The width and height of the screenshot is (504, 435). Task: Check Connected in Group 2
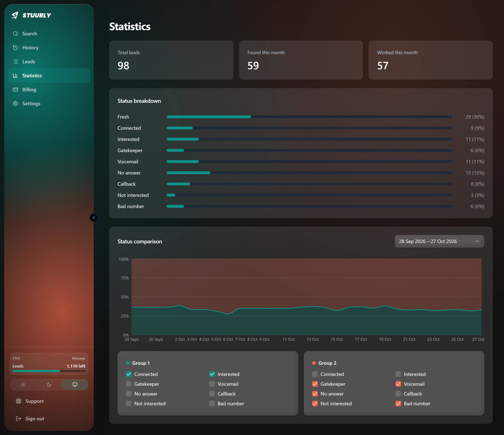point(315,374)
